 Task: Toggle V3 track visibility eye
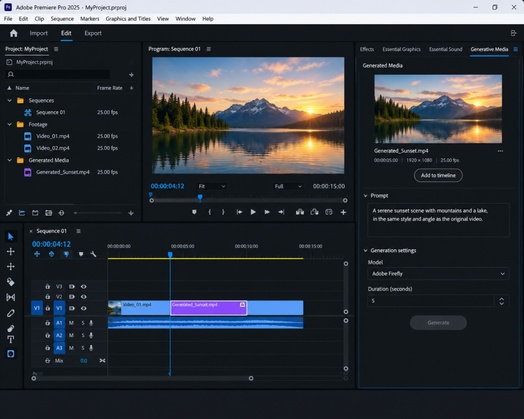(x=84, y=286)
